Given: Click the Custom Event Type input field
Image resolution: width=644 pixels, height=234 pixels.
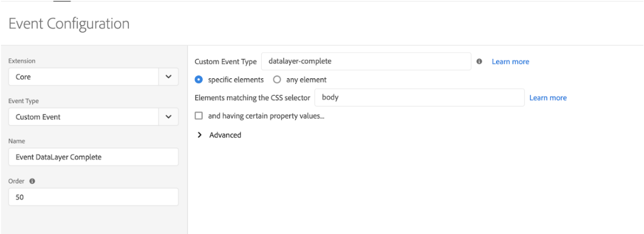Looking at the screenshot, I should point(366,61).
